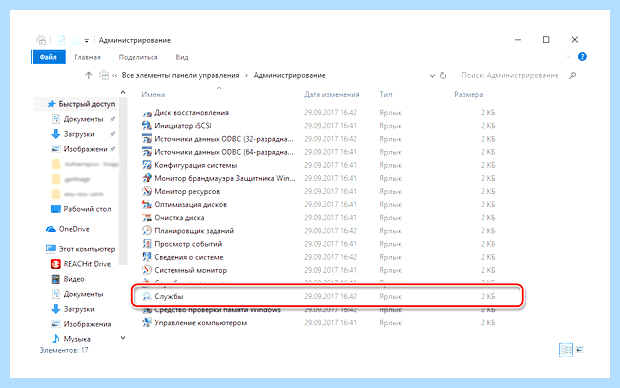Open the Файл ribbon tab
This screenshot has height=388, width=620.
(x=48, y=57)
